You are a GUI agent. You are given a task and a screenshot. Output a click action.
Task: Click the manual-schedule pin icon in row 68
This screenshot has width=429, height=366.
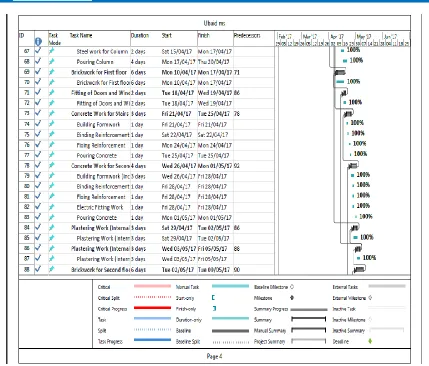coord(51,62)
